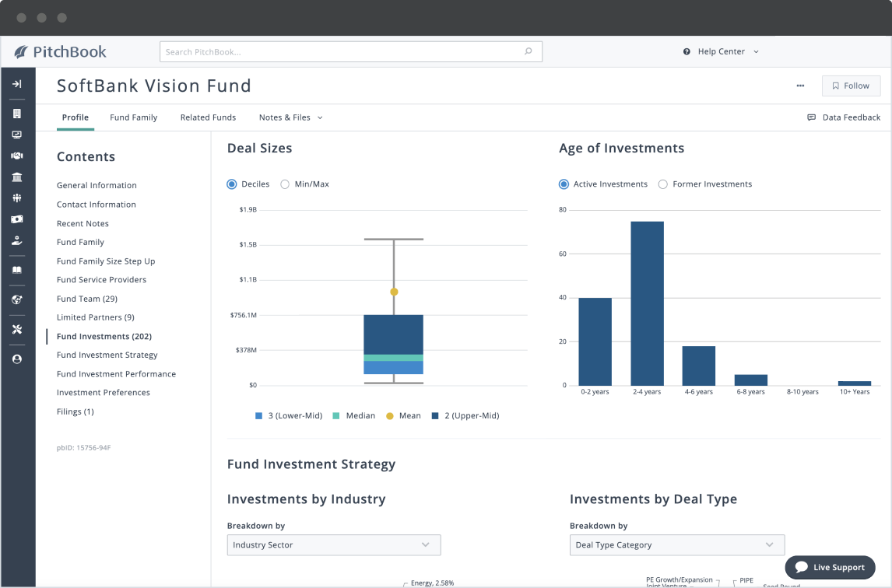892x588 pixels.
Task: Expand the Help Center dropdown chevron
Action: [x=756, y=52]
